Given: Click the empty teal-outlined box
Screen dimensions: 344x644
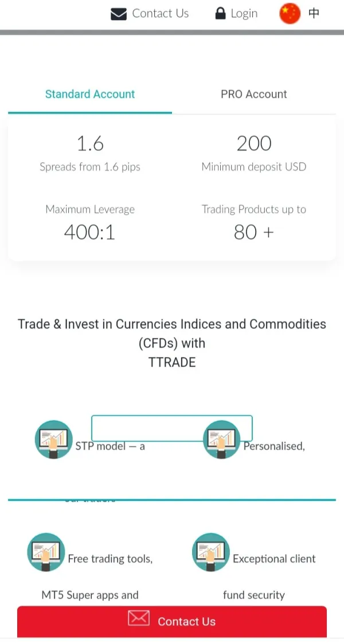Looking at the screenshot, I should pyautogui.click(x=171, y=428).
